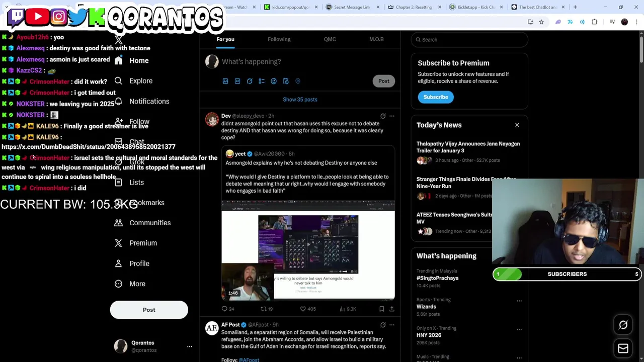Open Chrome extensions puzzle icon
Viewport: 644px width, 362px height.
595,22
